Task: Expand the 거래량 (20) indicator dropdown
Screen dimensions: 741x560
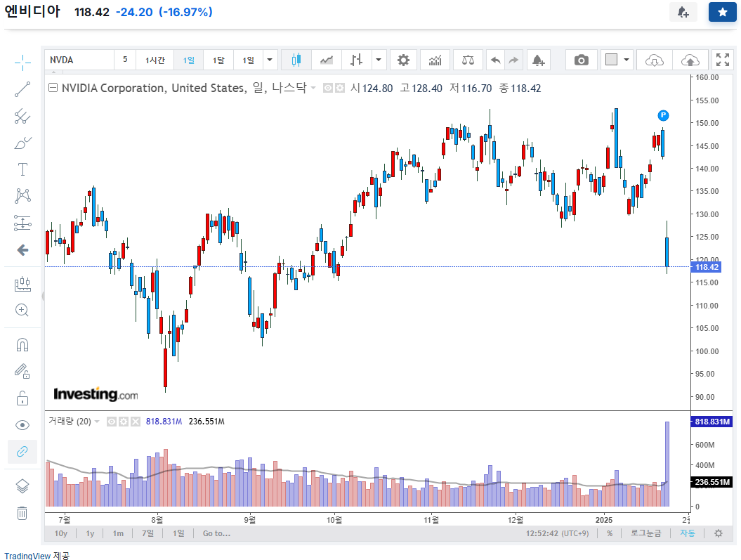Action: point(97,422)
